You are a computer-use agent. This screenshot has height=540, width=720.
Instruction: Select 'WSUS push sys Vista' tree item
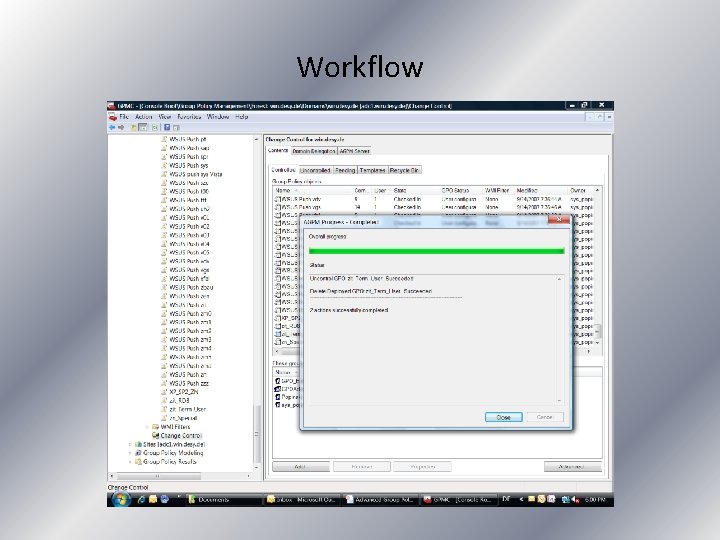click(196, 174)
